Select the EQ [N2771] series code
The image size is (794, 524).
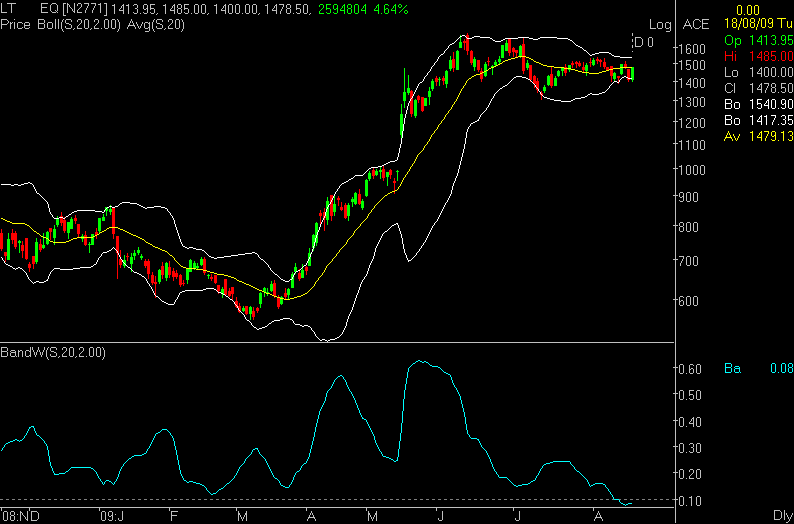(73, 9)
